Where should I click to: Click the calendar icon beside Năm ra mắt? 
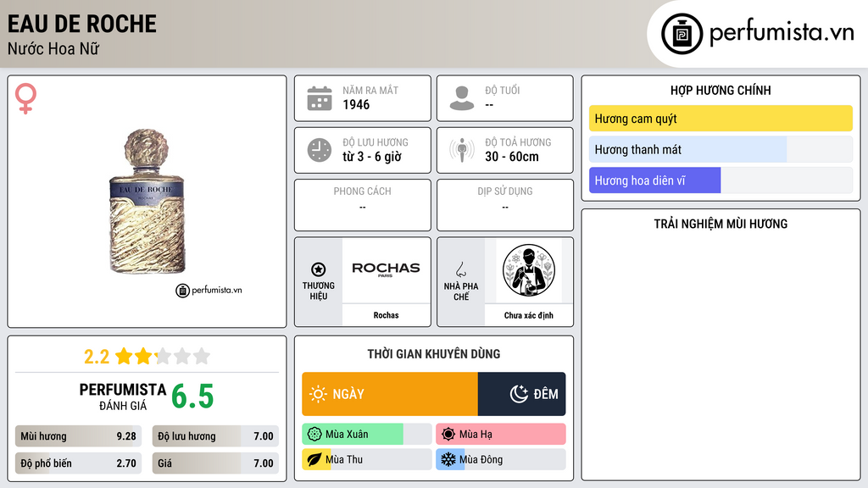tap(320, 98)
